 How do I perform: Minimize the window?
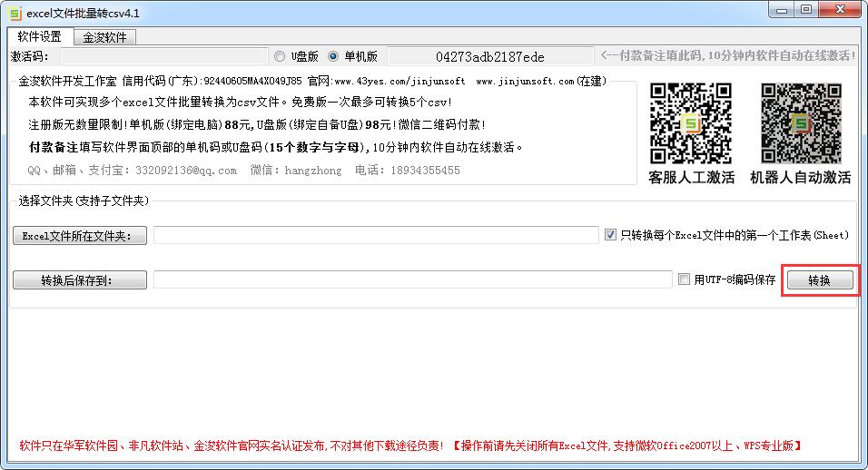point(781,10)
